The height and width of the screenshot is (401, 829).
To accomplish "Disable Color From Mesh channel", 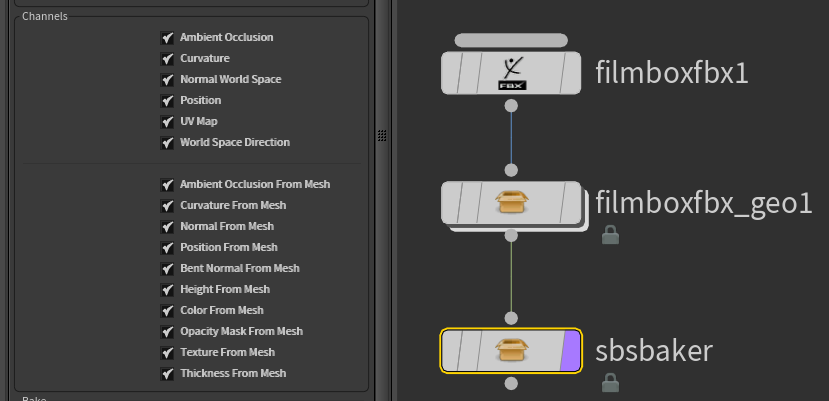I will click(x=167, y=311).
